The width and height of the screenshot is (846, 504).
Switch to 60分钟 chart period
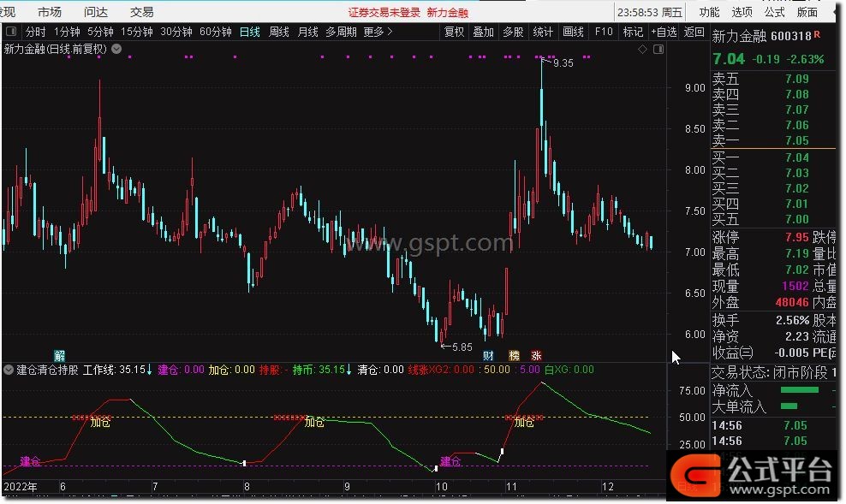pos(215,32)
